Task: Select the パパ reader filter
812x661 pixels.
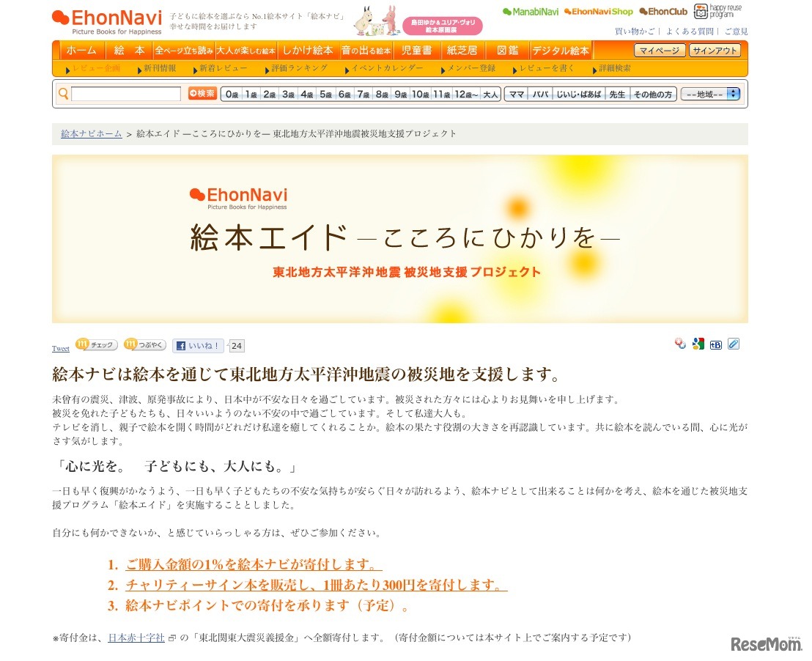Action: [x=541, y=95]
